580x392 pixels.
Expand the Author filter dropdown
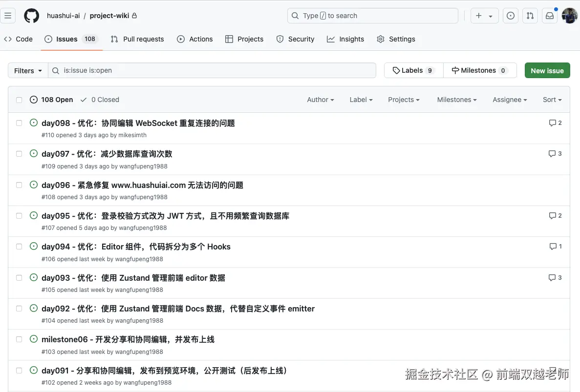(x=320, y=100)
